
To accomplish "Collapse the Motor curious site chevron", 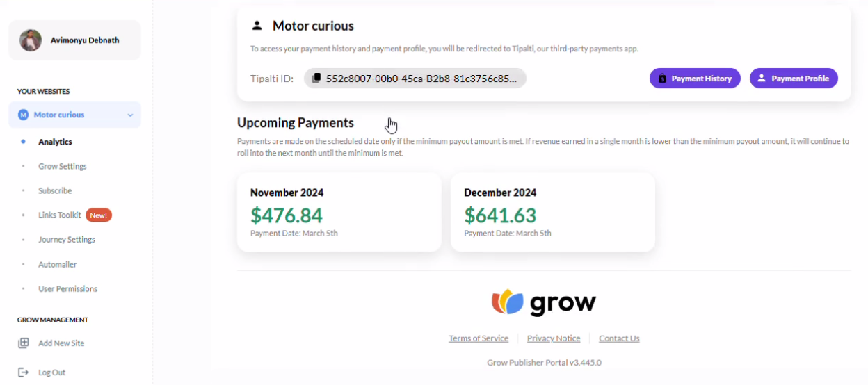I will click(130, 115).
